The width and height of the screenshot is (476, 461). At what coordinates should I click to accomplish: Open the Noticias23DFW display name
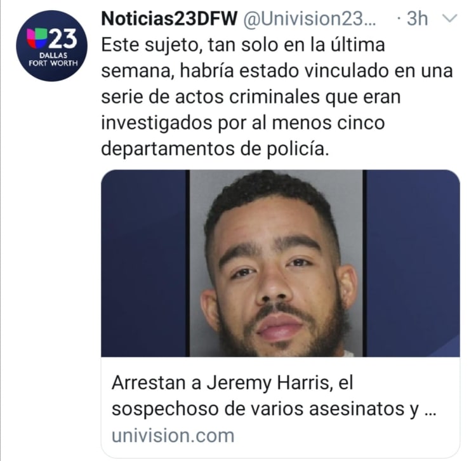pos(169,19)
